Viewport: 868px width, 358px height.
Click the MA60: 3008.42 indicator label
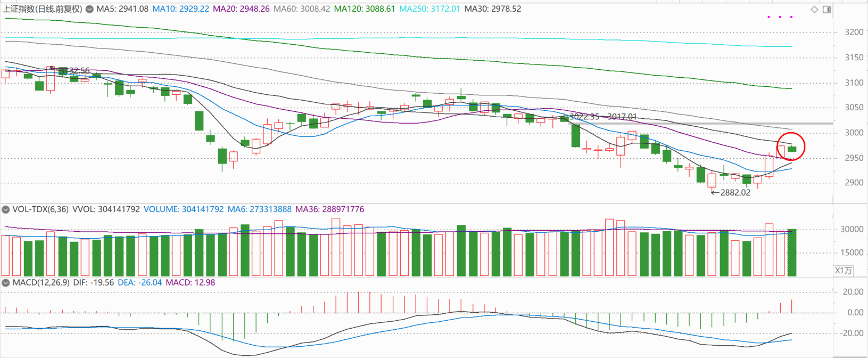pyautogui.click(x=302, y=9)
